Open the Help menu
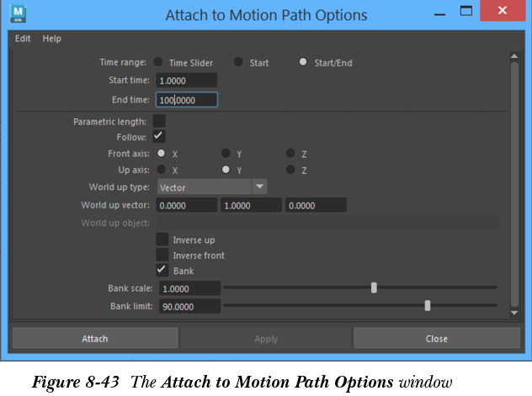532x396 pixels. [x=52, y=39]
